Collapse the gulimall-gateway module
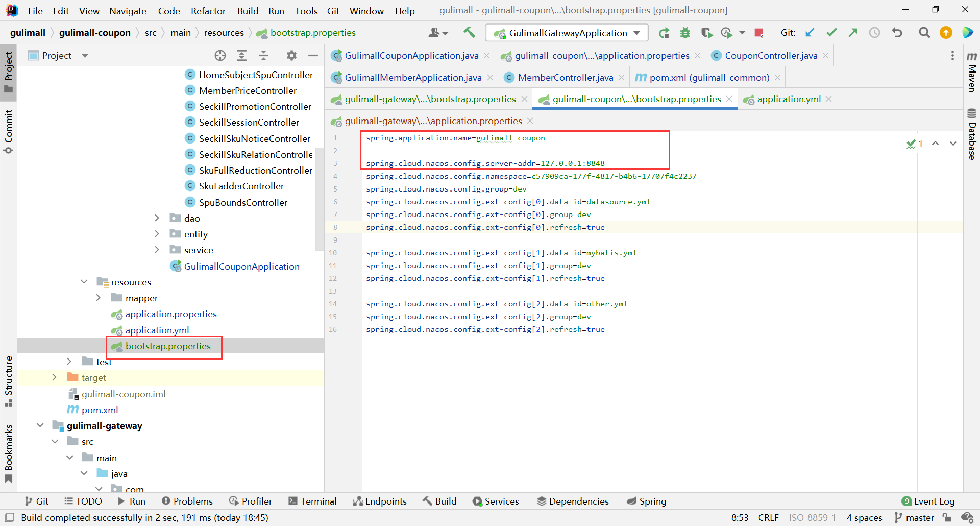The height and width of the screenshot is (526, 980). (x=40, y=425)
